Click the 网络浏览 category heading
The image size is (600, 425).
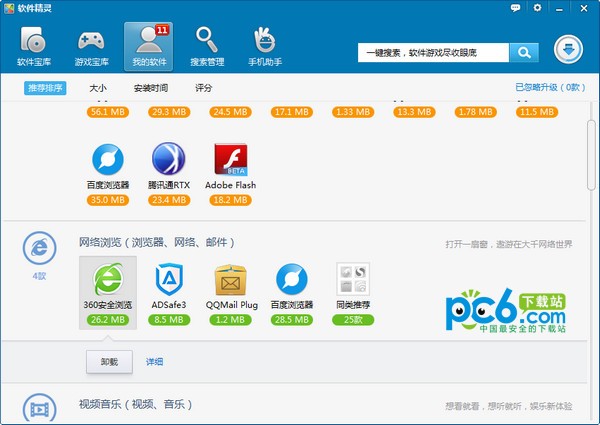pos(157,242)
